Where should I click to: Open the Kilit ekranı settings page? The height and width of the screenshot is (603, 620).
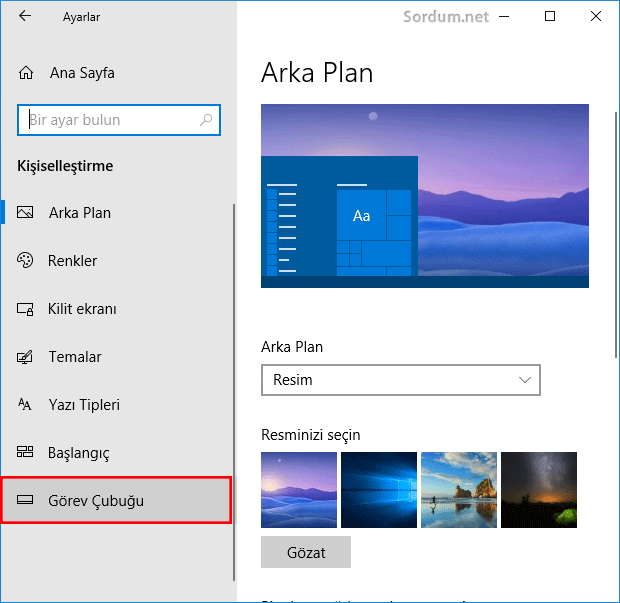117,309
